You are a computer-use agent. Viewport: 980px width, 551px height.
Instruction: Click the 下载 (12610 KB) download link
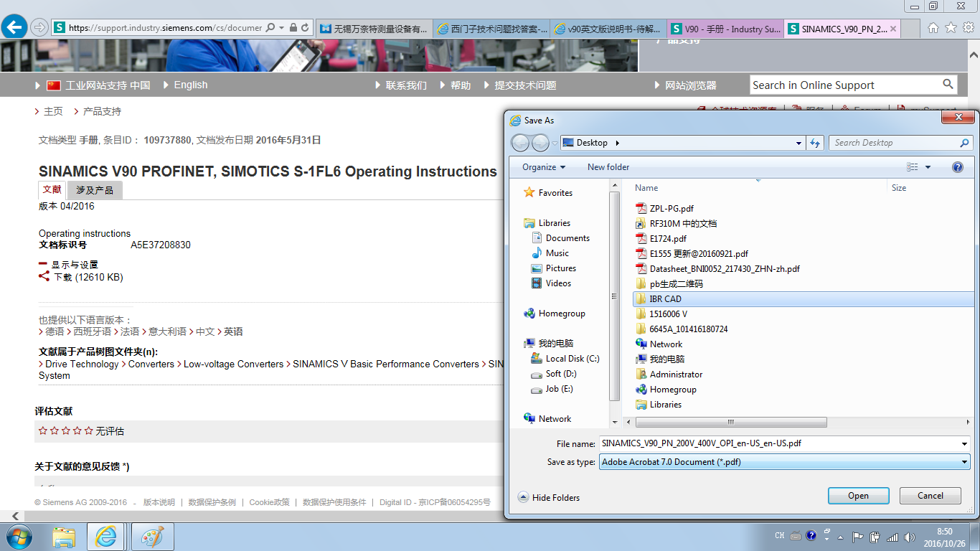pyautogui.click(x=88, y=277)
